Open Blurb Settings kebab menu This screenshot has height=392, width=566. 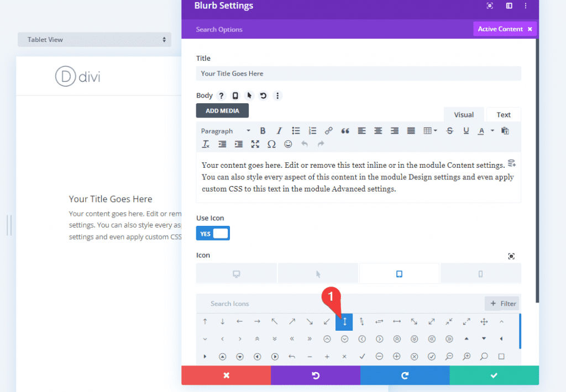526,6
